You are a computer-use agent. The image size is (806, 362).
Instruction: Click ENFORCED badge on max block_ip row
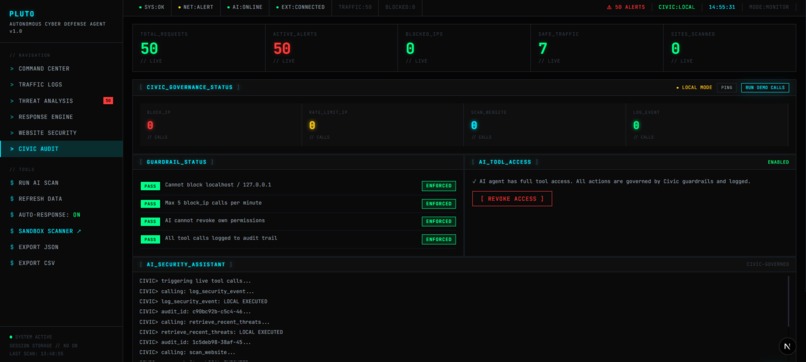(x=438, y=204)
